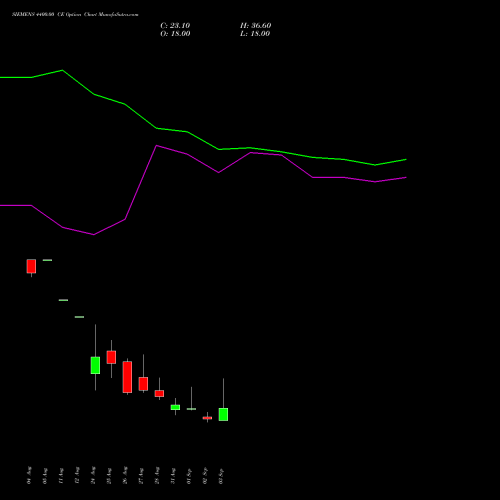Image resolution: width=500 pixels, height=500 pixels.
Task: Click the tall red candlestick for 26 Aug
Action: [x=127, y=377]
